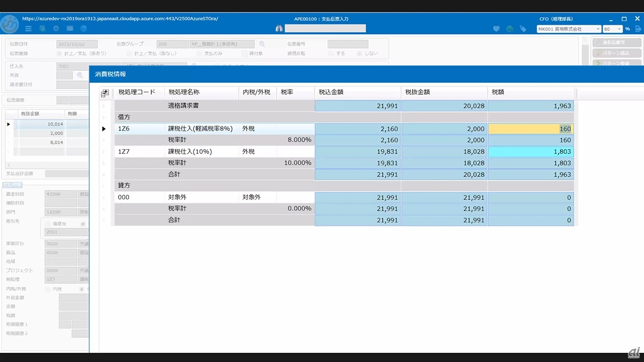Choose する for 貸借反転
The image size is (644, 362).
coord(331,54)
